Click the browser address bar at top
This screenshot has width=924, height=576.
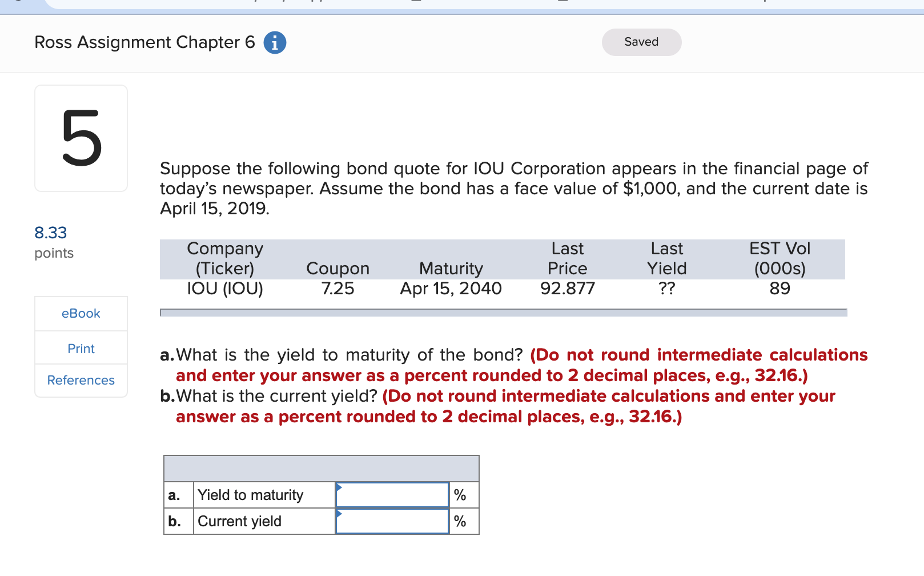457,5
